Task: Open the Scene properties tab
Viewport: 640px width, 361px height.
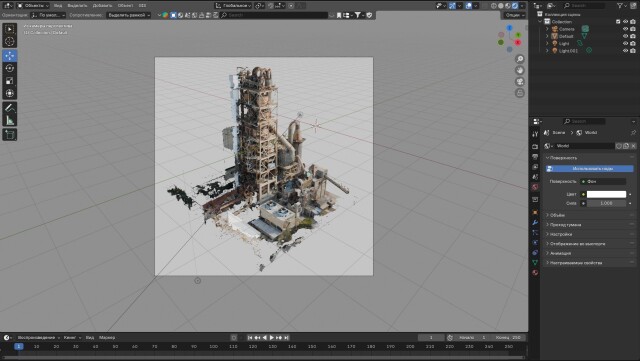Action: pos(535,177)
